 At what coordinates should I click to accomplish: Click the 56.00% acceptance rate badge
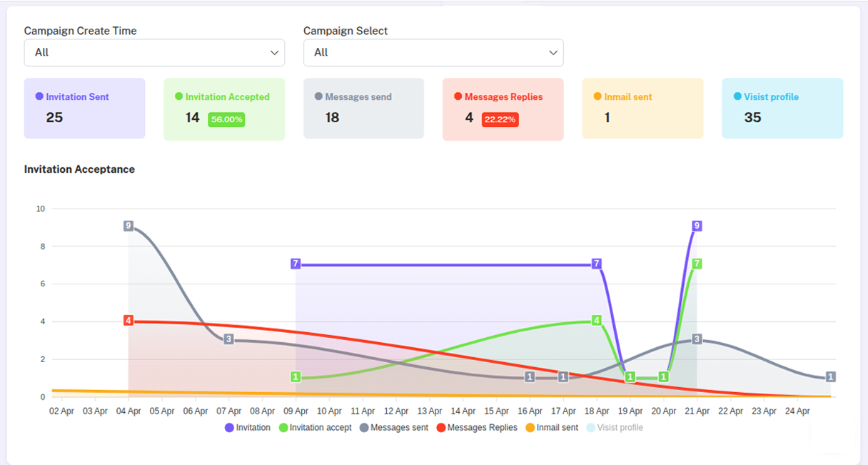(226, 119)
